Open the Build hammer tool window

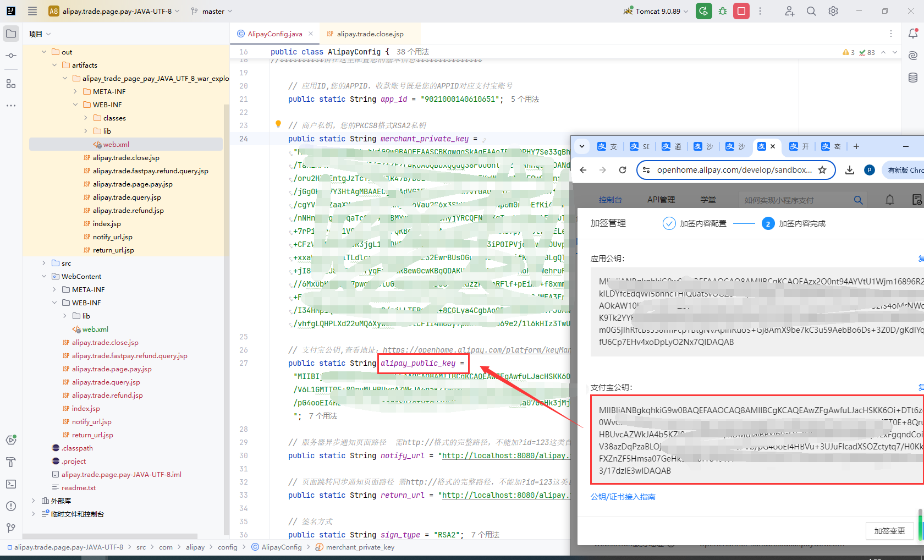[11, 462]
